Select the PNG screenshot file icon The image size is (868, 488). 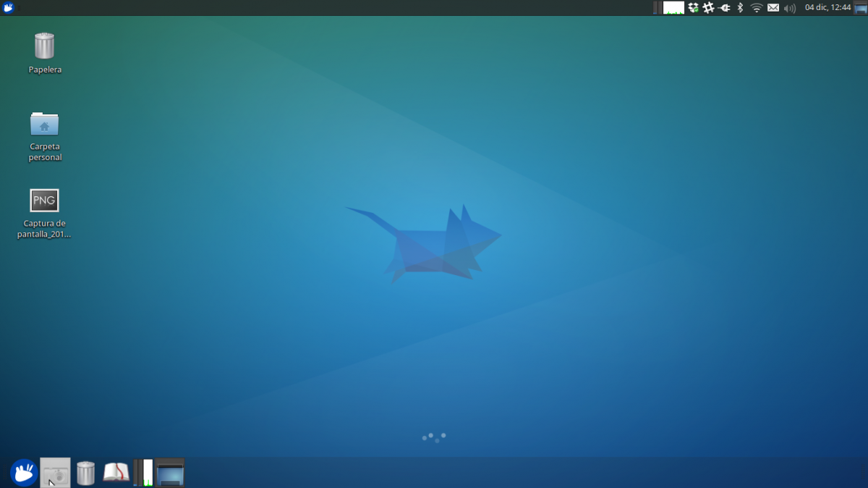pos(44,201)
